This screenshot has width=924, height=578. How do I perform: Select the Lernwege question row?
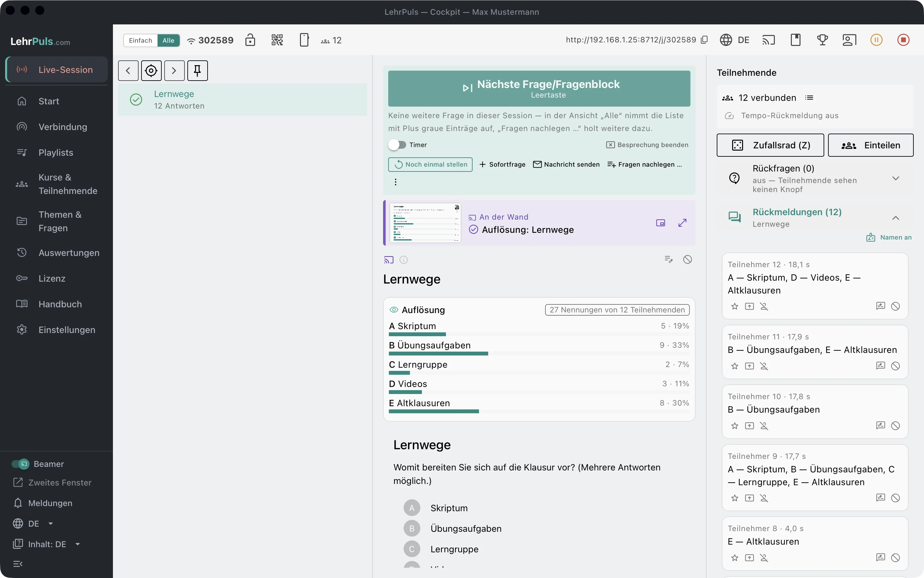(243, 100)
